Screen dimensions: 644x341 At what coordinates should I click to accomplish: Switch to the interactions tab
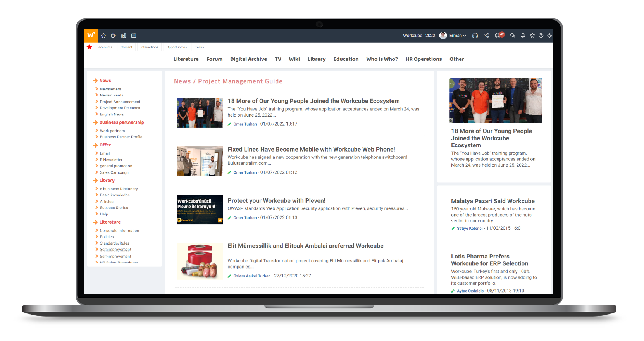click(x=149, y=47)
